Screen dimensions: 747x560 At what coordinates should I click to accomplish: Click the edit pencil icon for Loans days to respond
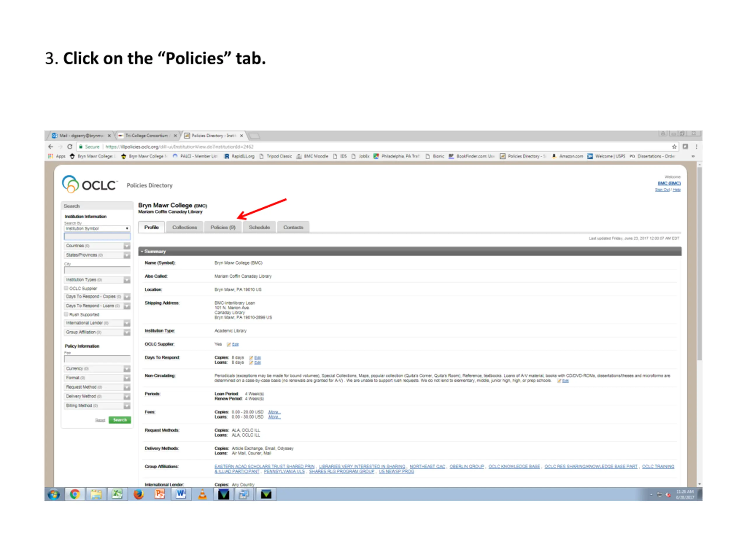[x=251, y=363]
